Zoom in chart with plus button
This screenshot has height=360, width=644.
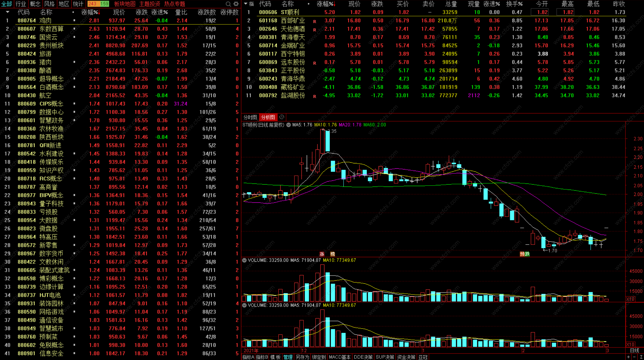click(x=629, y=357)
